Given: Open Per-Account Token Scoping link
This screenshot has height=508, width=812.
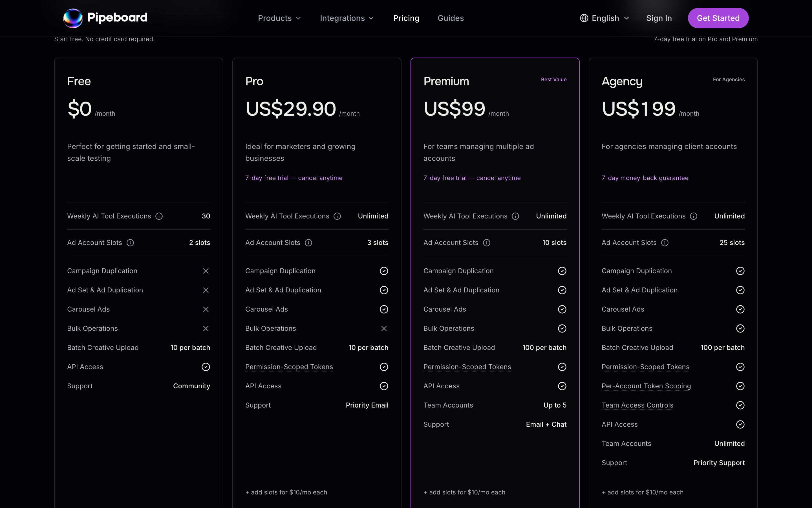Looking at the screenshot, I should pos(646,386).
